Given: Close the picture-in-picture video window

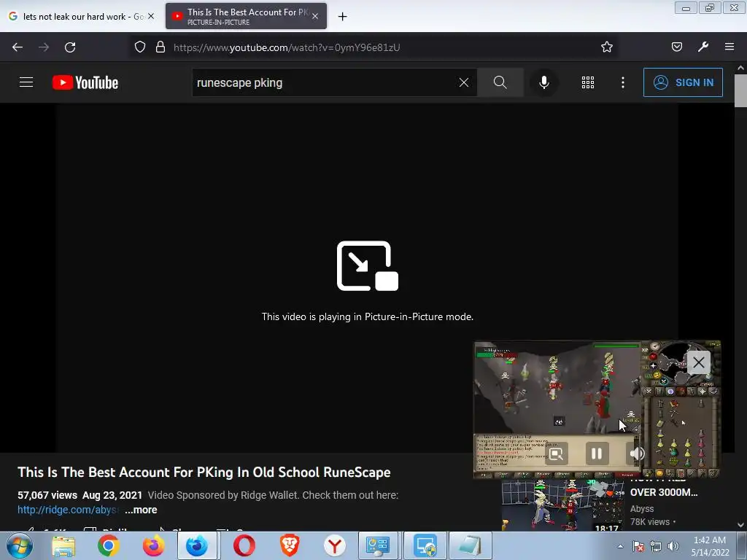Looking at the screenshot, I should (698, 362).
